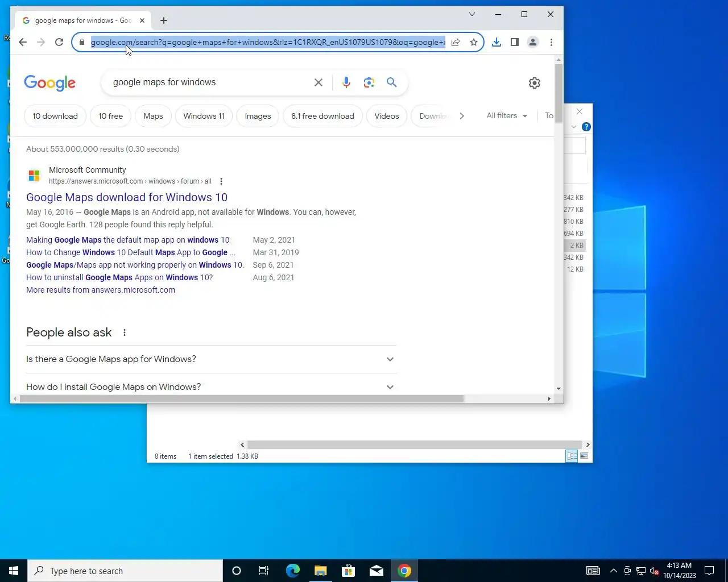Open Chrome three-dot menu

click(551, 42)
